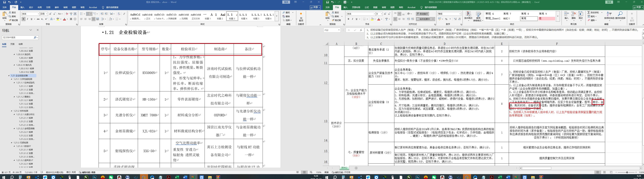Center-align text in Word paragraph group
Viewport: 644px width, 179px height.
(85, 19)
